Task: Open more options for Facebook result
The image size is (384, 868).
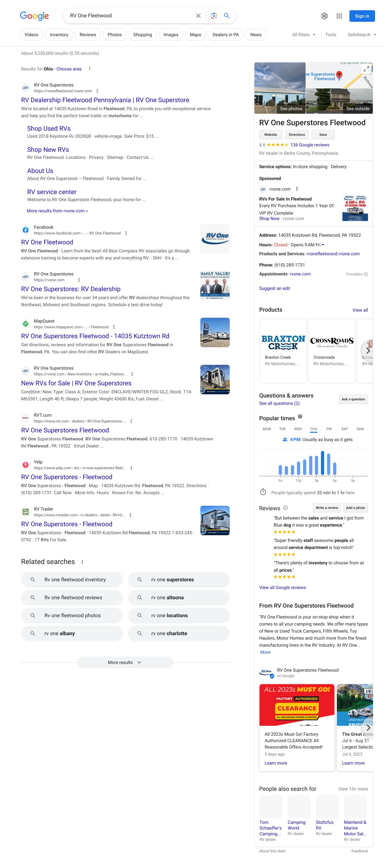Action: click(x=126, y=233)
